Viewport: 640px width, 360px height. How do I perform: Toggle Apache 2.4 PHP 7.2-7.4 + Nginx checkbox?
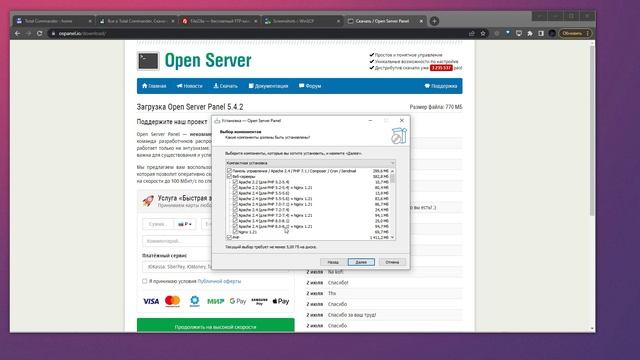(x=235, y=215)
